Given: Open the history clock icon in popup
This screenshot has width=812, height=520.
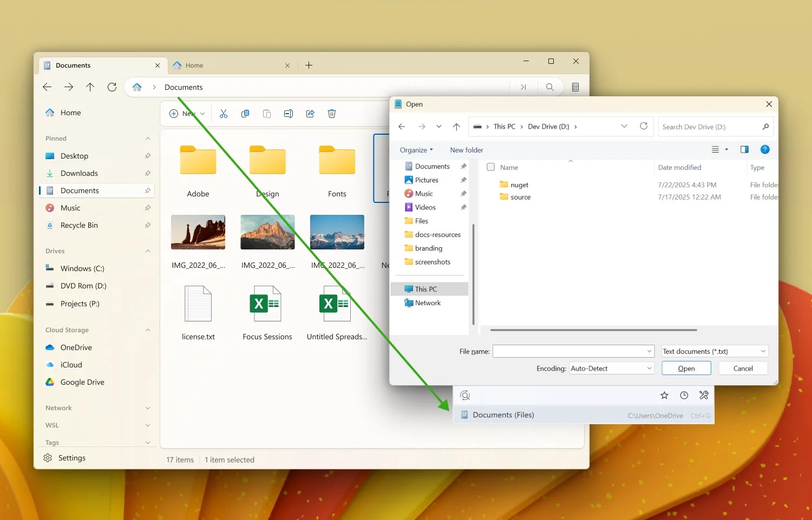Looking at the screenshot, I should [x=684, y=396].
